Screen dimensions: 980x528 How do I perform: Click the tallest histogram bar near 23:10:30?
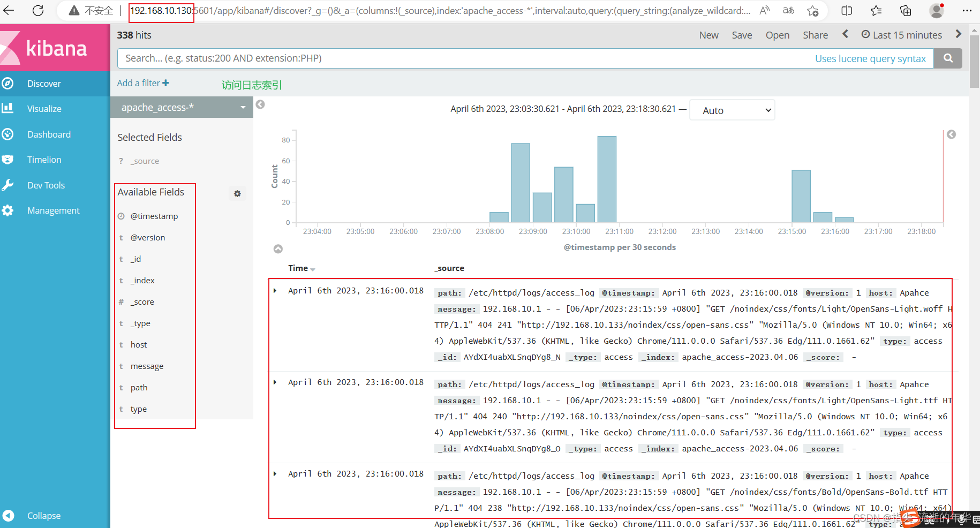click(x=607, y=179)
